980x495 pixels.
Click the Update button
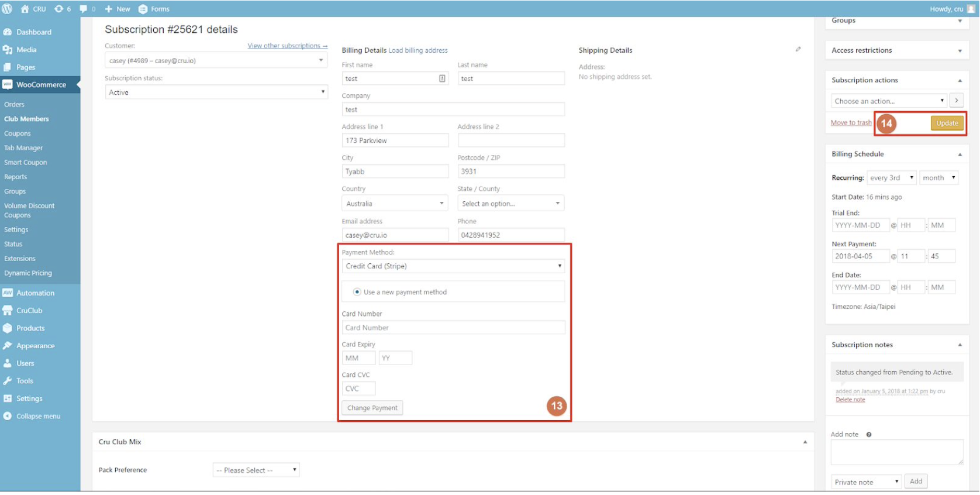coord(947,123)
